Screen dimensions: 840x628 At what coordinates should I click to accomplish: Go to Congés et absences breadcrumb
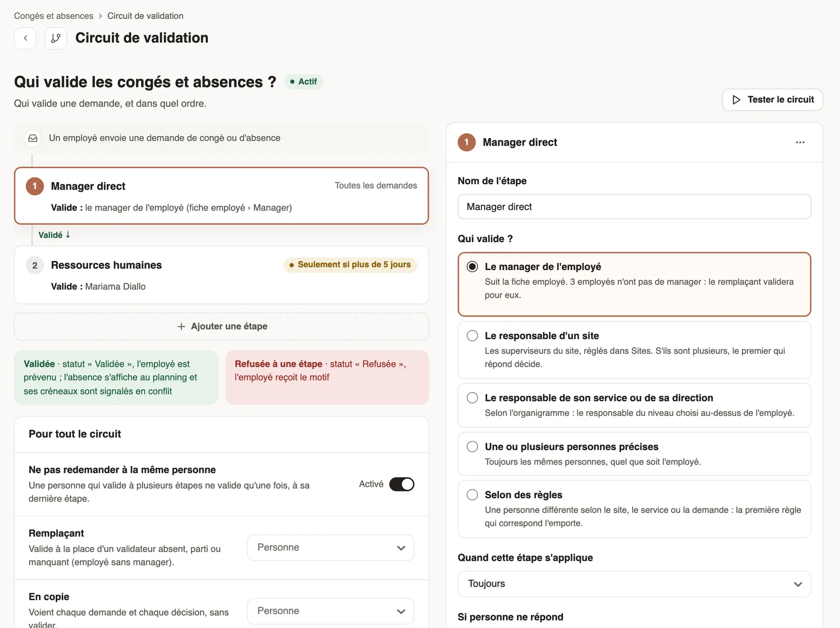54,16
